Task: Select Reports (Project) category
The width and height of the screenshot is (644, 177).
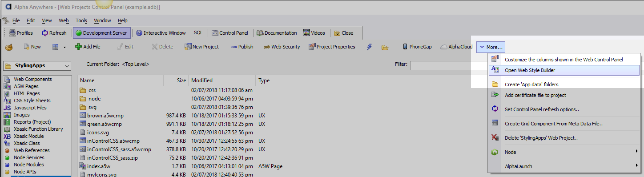Action: [32, 122]
